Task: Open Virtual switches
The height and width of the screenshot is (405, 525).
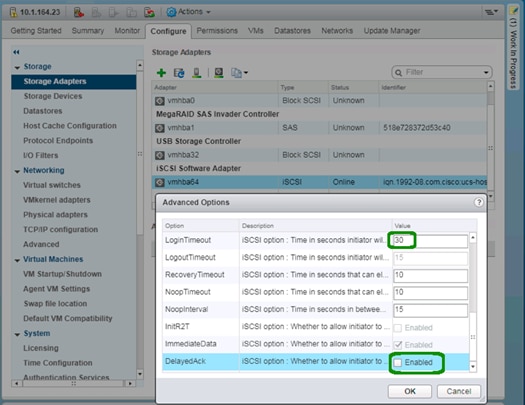Action: 52,185
